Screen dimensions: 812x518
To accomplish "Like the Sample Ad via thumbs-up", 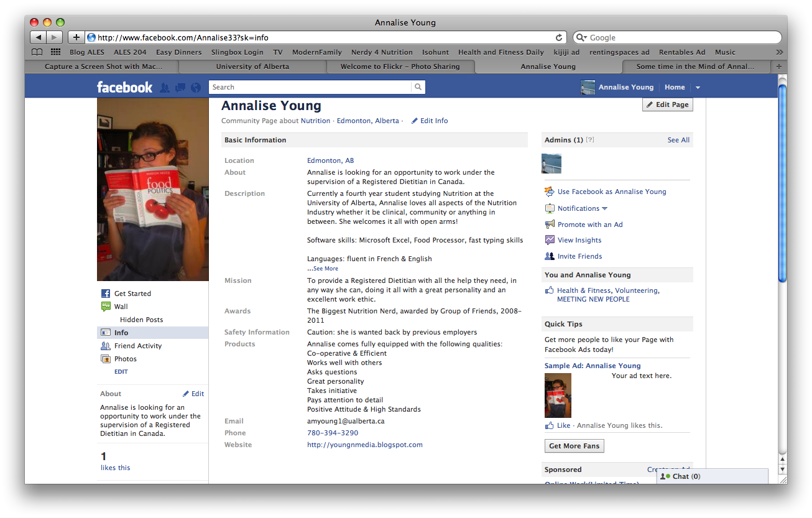I will tap(550, 425).
